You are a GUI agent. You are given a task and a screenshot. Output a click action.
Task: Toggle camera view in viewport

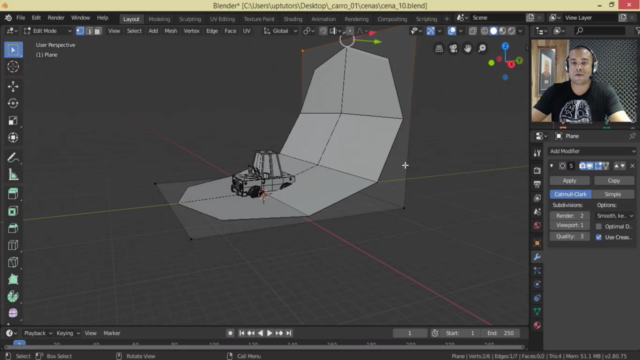click(x=453, y=49)
